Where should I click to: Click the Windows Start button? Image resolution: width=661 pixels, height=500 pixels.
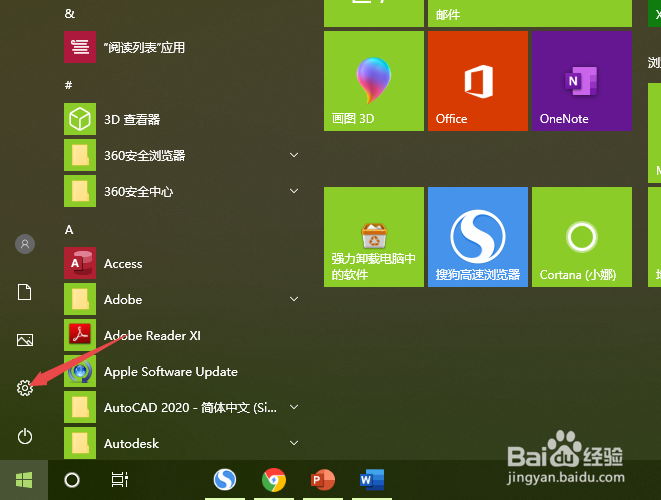click(24, 480)
